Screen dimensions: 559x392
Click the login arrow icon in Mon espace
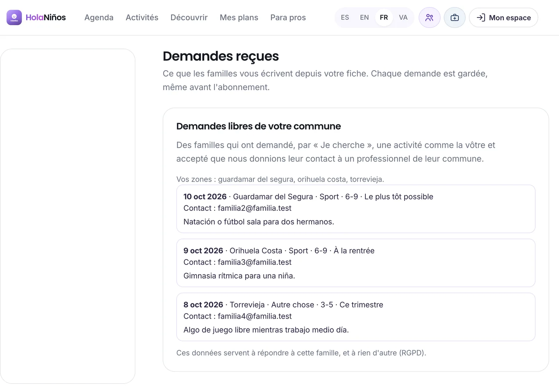481,17
